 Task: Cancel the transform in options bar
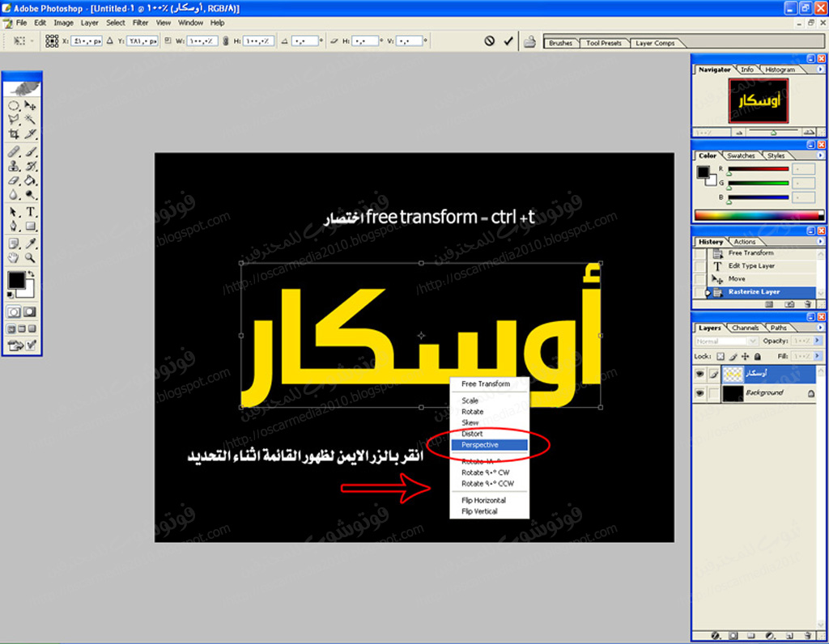tap(490, 40)
